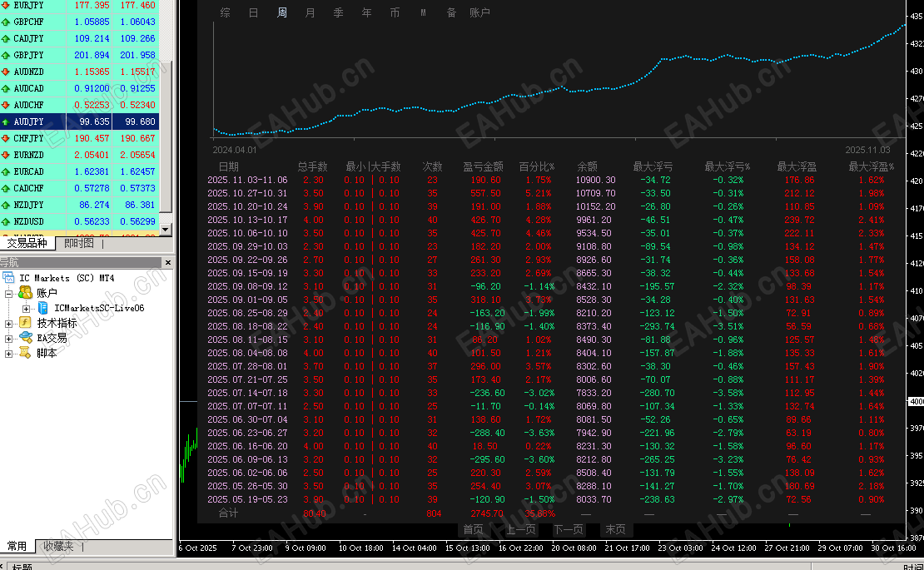Click the 脚本 scripts icon
The image size is (924, 570).
pyautogui.click(x=25, y=353)
